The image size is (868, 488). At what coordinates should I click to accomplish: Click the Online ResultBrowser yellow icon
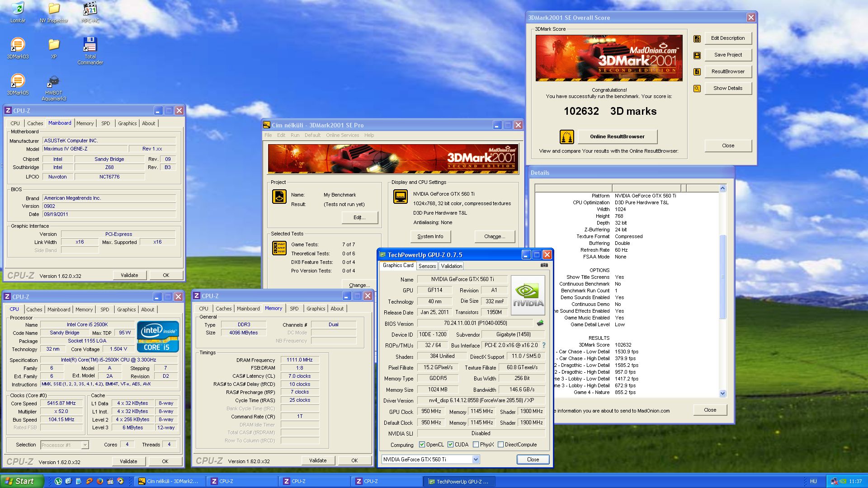(566, 136)
